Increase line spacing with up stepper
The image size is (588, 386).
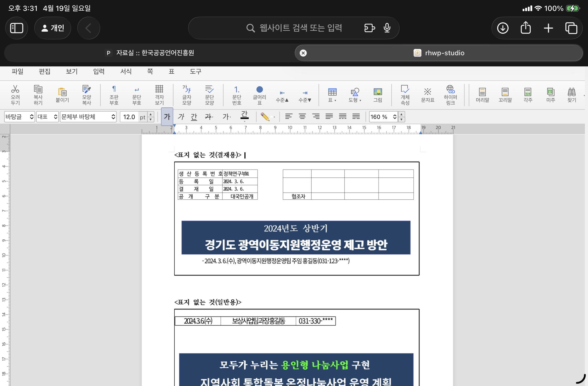tap(401, 114)
